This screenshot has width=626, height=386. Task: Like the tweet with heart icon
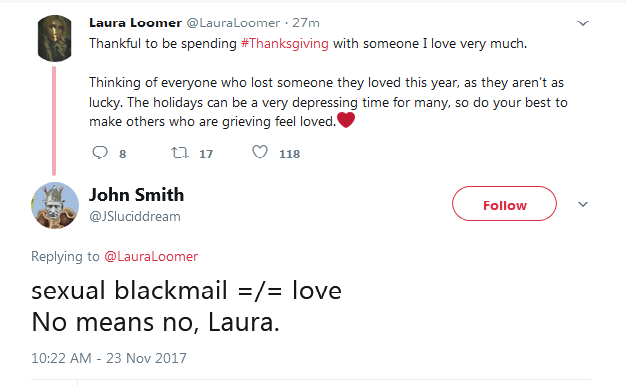coord(260,152)
